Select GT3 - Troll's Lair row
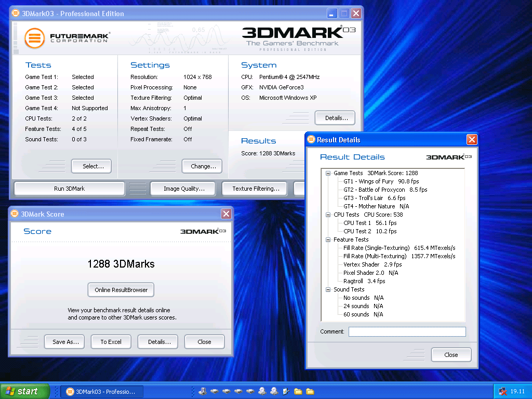The image size is (532, 399). pos(374,198)
